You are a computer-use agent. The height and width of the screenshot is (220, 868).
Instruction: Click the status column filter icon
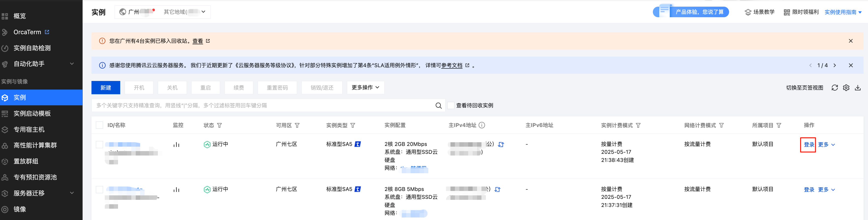pyautogui.click(x=219, y=126)
